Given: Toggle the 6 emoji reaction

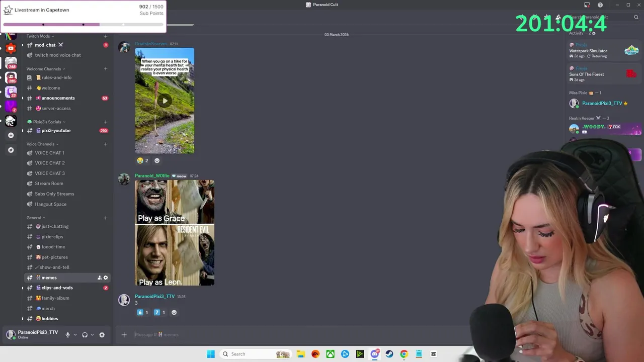Looking at the screenshot, I should point(143,312).
